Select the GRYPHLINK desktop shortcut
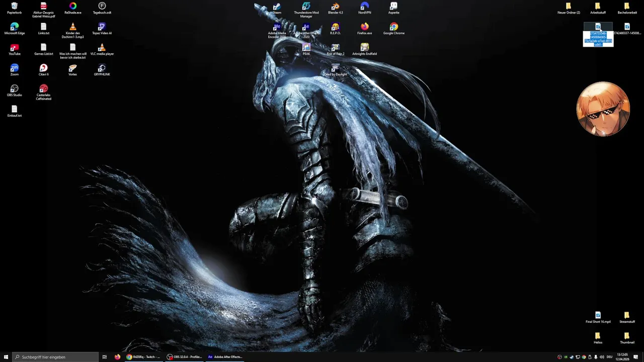This screenshot has width=644, height=362. point(102,70)
